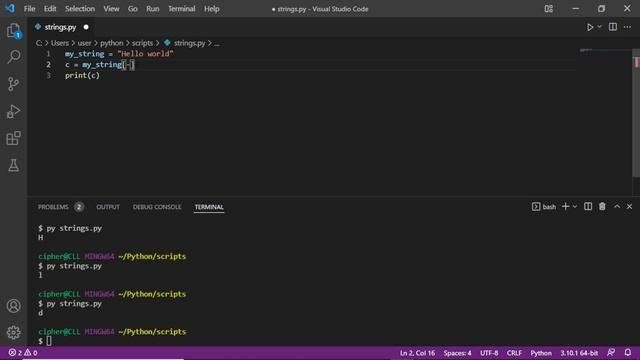Switch to the Debug Console tab
The height and width of the screenshot is (360, 640).
pos(157,207)
